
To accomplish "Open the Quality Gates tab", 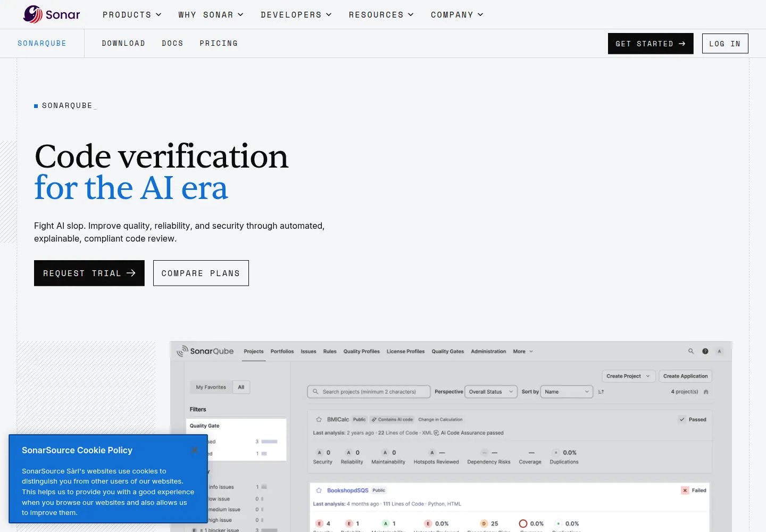I will pyautogui.click(x=448, y=351).
